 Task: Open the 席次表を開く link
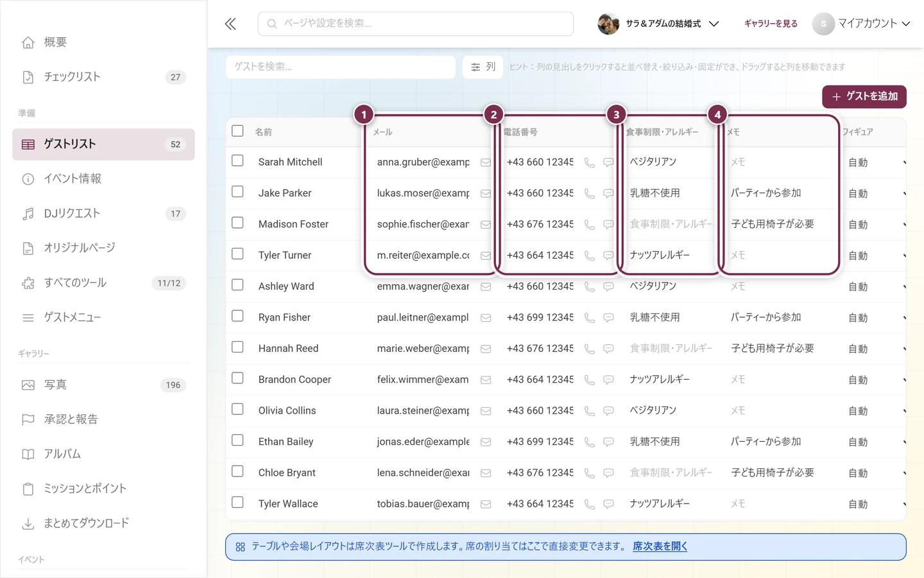(660, 547)
